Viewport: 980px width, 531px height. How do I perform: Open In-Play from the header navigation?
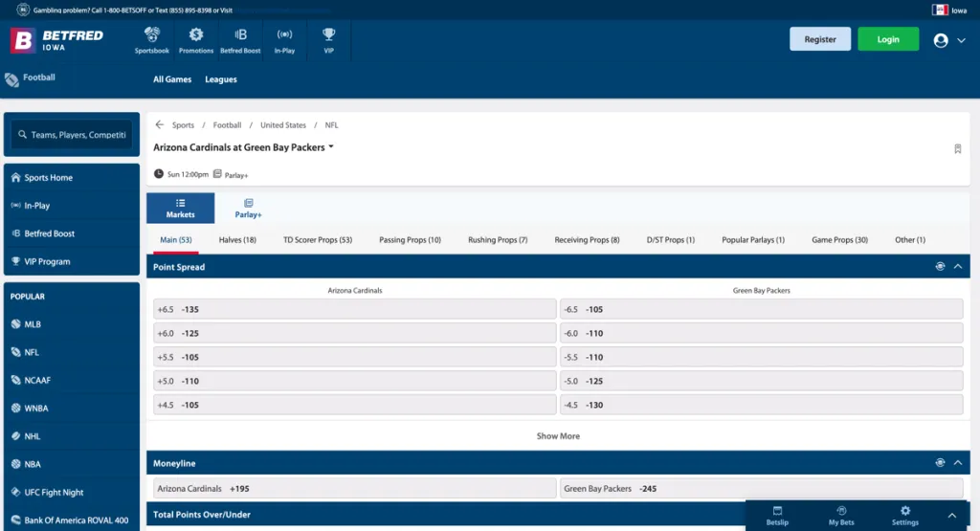[x=284, y=40]
